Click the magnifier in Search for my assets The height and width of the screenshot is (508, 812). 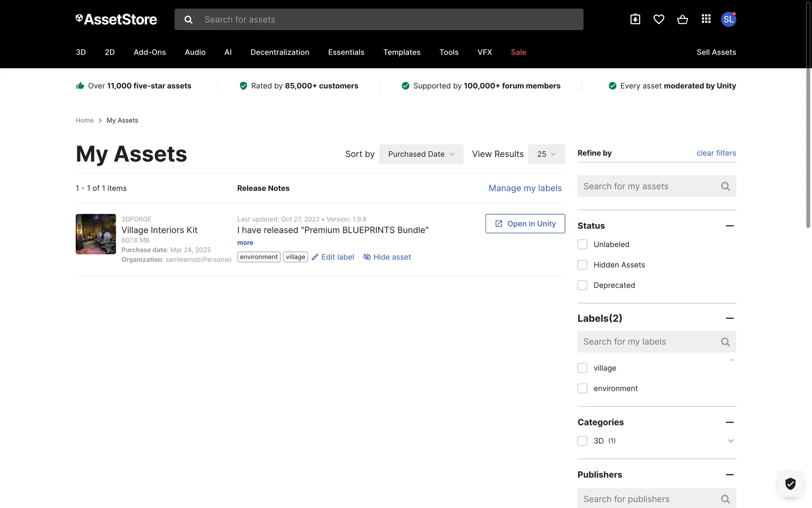(725, 186)
